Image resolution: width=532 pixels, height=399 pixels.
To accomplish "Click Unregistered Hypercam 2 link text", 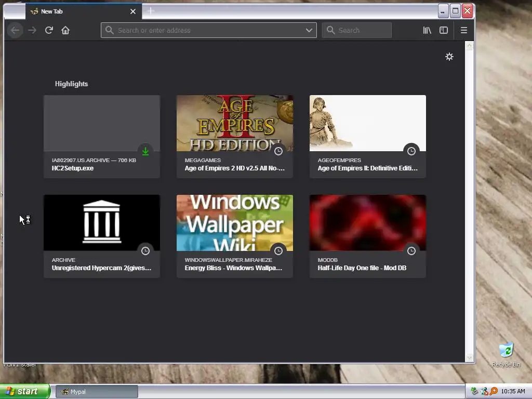I will click(101, 268).
